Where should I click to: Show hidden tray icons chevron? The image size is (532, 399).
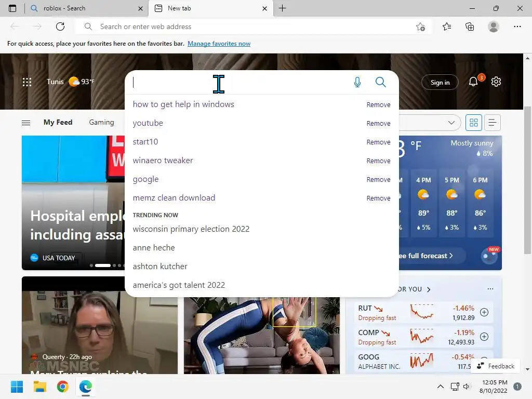tap(441, 387)
